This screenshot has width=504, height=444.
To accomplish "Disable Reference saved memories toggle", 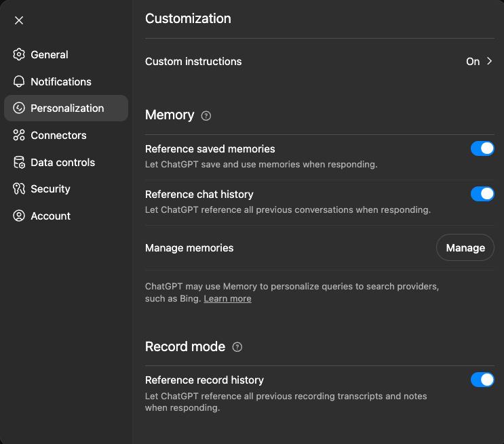I will pyautogui.click(x=482, y=148).
